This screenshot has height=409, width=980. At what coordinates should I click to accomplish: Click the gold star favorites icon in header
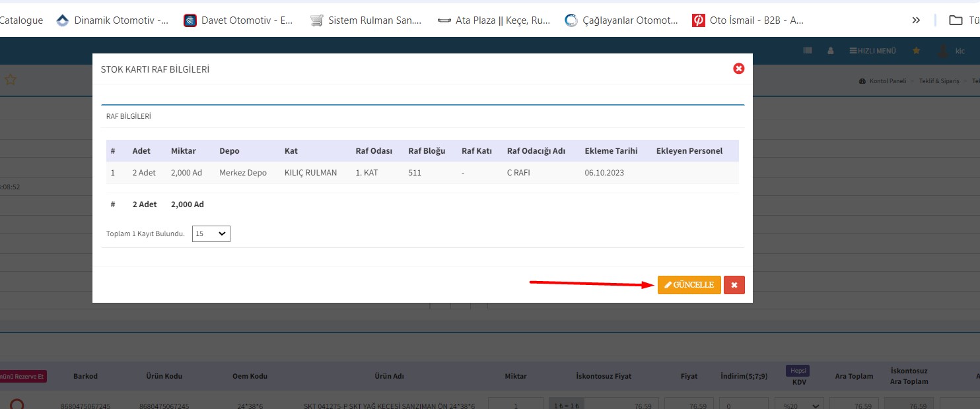[x=916, y=51]
